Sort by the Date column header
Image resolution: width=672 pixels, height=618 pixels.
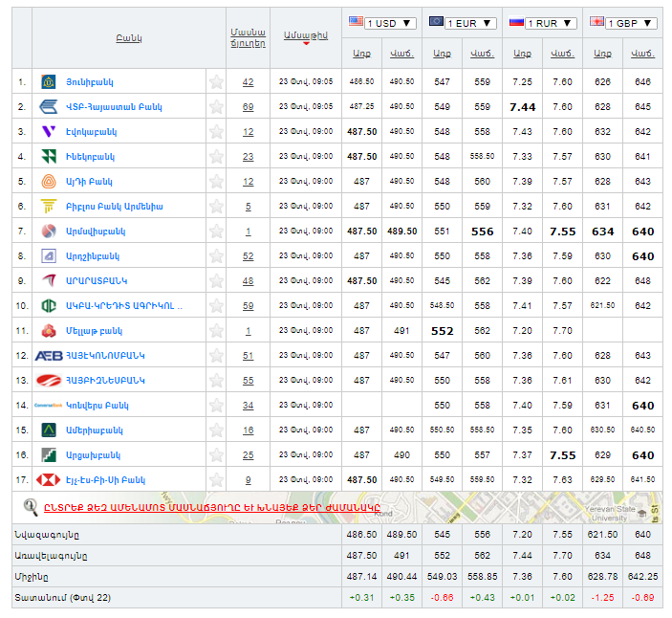click(x=305, y=34)
